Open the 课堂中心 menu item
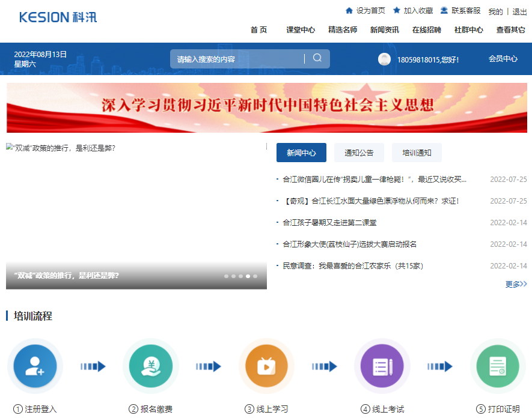 [301, 29]
